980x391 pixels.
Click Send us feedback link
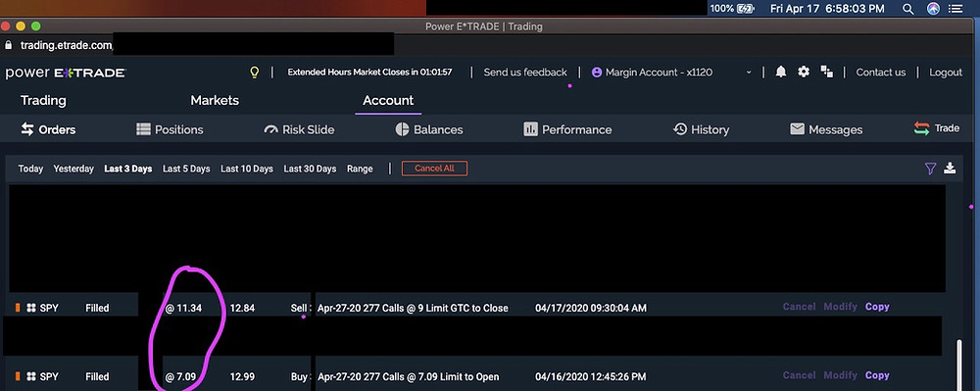[525, 73]
